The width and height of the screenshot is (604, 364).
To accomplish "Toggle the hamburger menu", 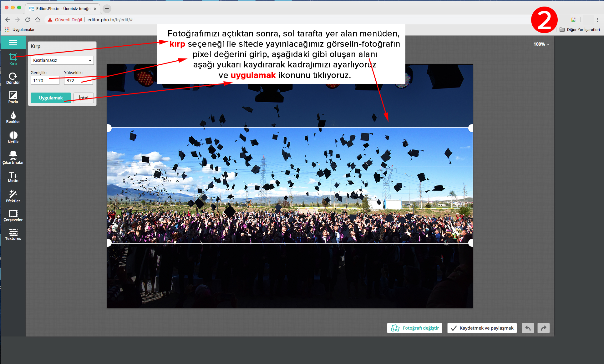I will coord(13,43).
